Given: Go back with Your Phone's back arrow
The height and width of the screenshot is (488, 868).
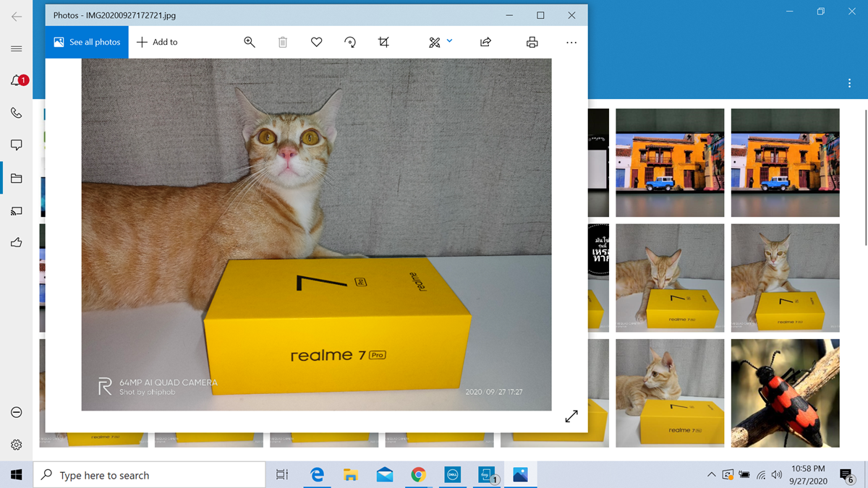Looking at the screenshot, I should pyautogui.click(x=17, y=17).
